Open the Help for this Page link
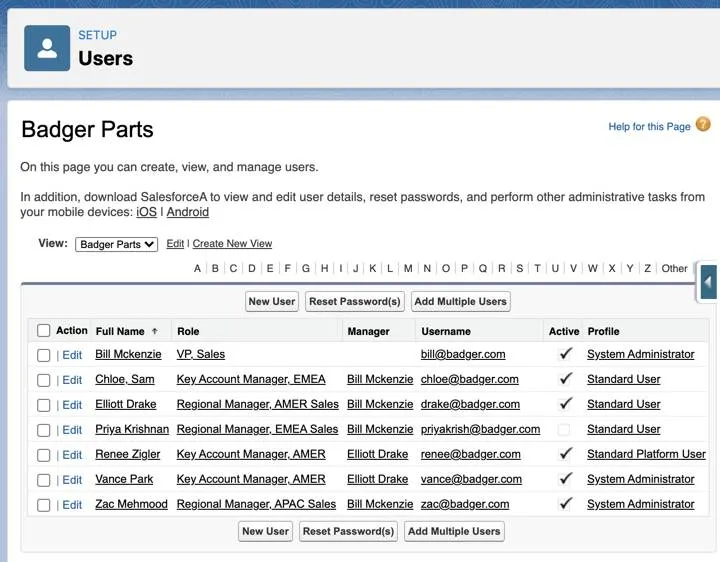 [x=649, y=126]
